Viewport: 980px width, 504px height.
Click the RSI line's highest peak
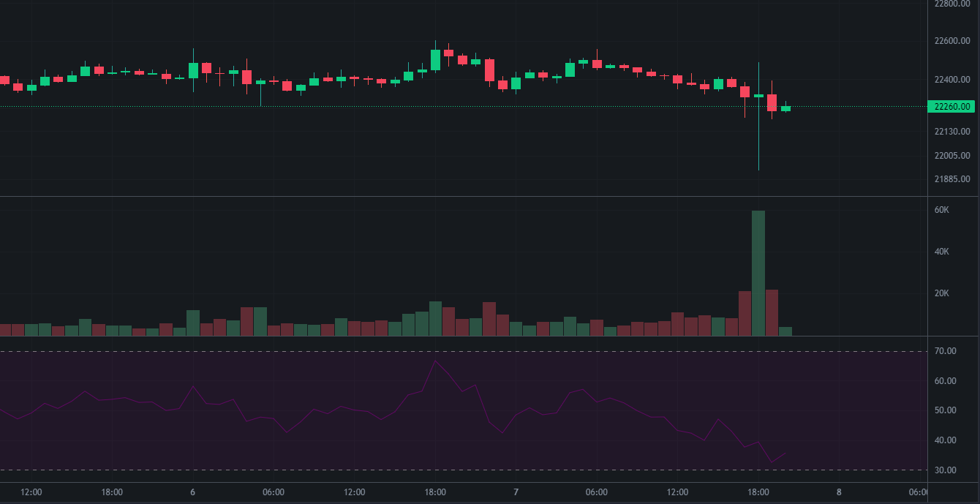coord(436,361)
